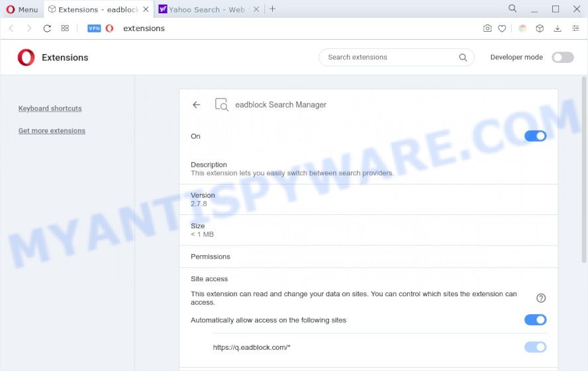Click the Opera logo in address bar
This screenshot has width=588, height=371.
pos(109,28)
